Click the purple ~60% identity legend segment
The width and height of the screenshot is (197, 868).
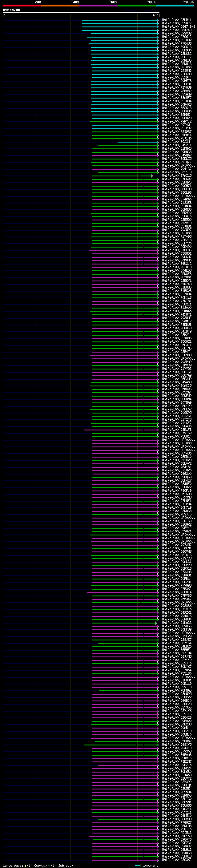(99, 6)
